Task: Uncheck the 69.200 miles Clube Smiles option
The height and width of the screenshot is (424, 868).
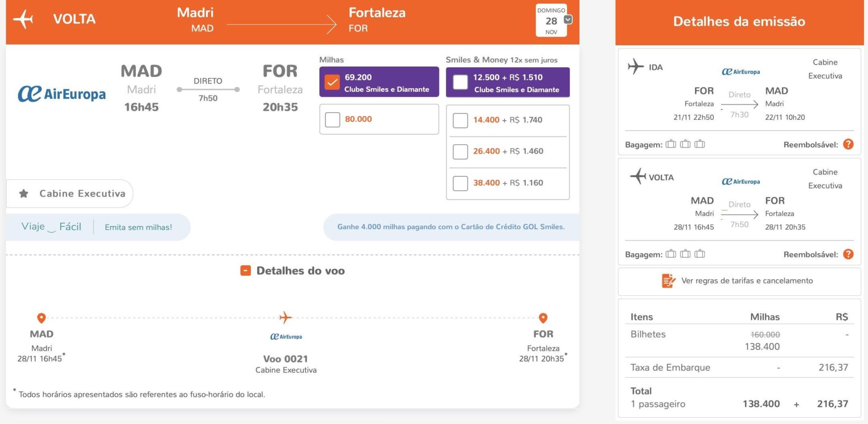Action: pyautogui.click(x=332, y=82)
